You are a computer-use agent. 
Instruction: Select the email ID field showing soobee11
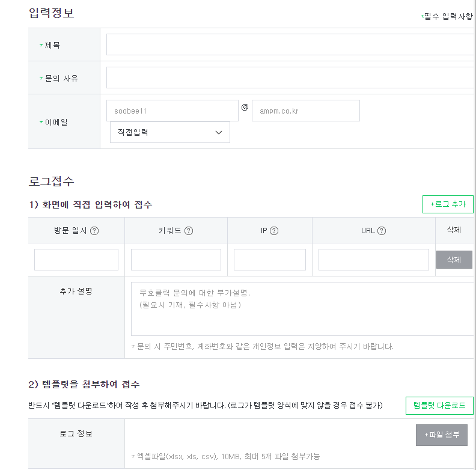click(172, 111)
